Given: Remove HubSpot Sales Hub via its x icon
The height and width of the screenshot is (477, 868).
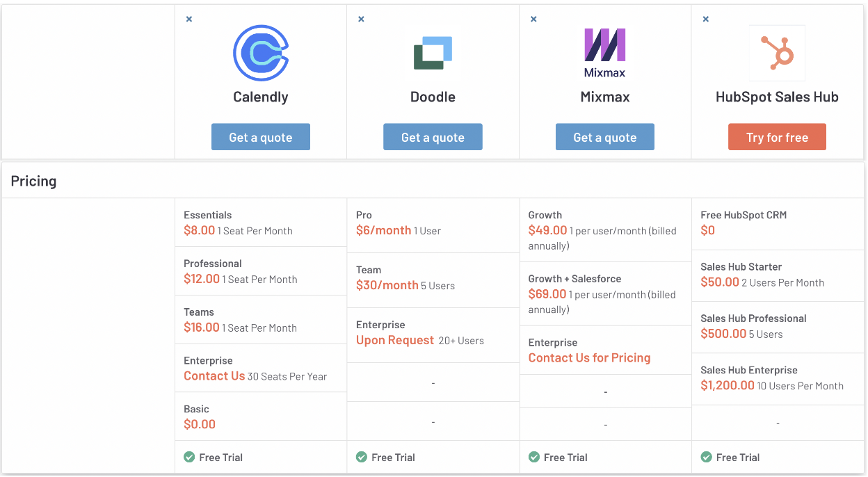Looking at the screenshot, I should tap(705, 19).
